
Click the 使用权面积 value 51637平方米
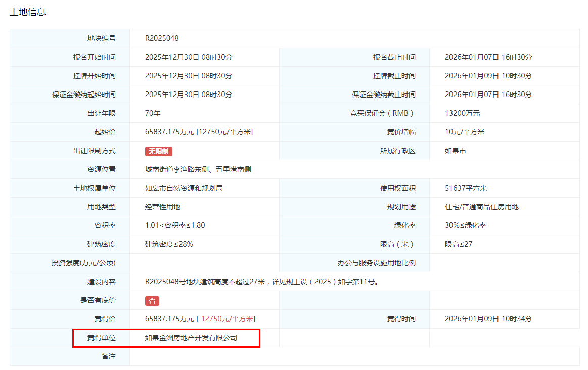(x=466, y=188)
